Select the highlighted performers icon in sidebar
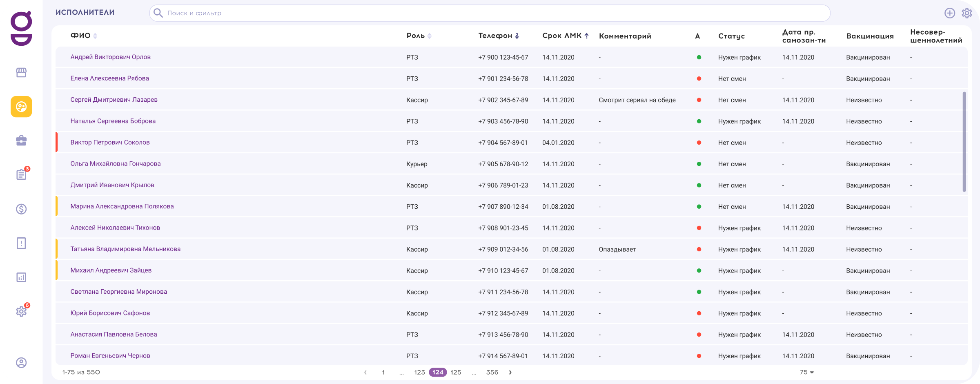The width and height of the screenshot is (980, 384). click(x=21, y=107)
